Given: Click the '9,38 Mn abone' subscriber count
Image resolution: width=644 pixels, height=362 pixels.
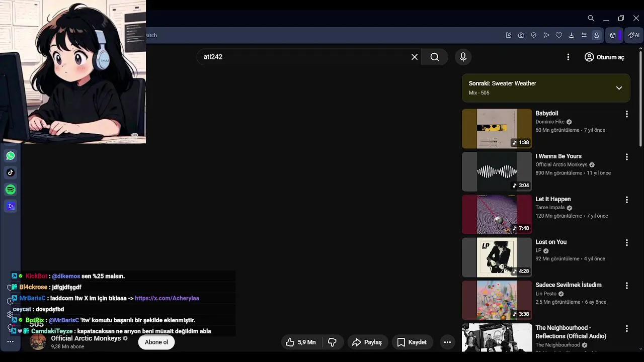Looking at the screenshot, I should pos(67,347).
